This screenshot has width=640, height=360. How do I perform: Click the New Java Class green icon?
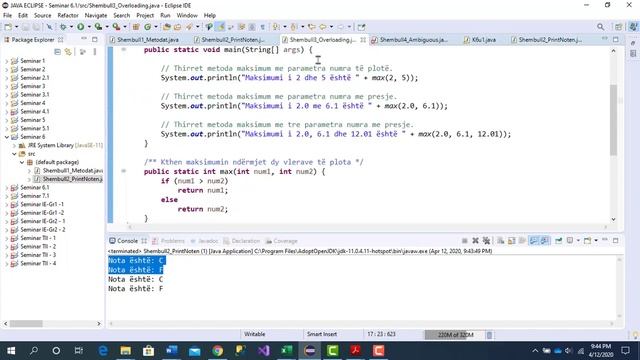(x=147, y=27)
